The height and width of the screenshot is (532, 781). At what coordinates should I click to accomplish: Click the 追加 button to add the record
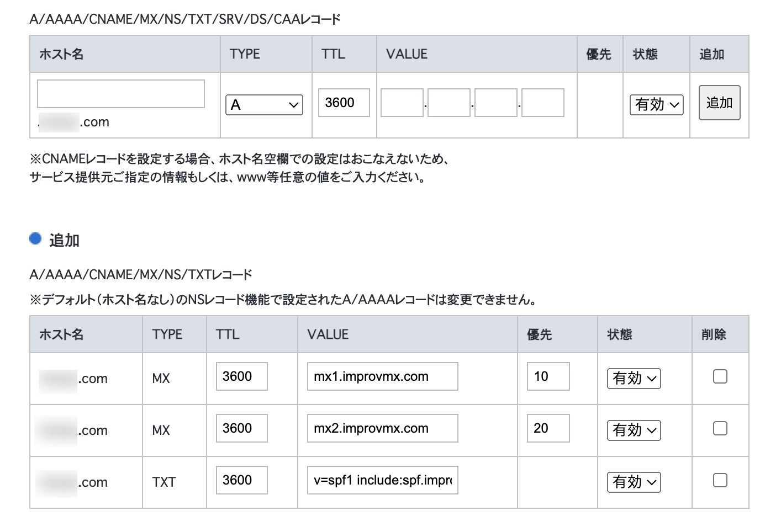[719, 103]
